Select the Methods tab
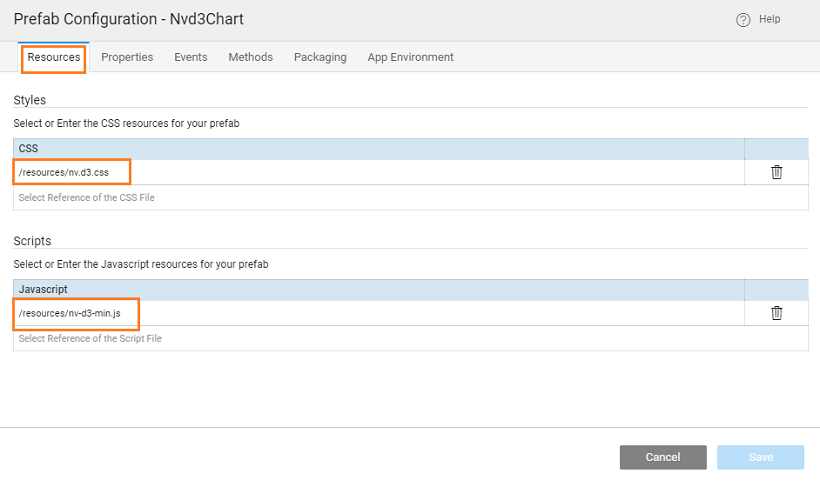 pos(250,58)
